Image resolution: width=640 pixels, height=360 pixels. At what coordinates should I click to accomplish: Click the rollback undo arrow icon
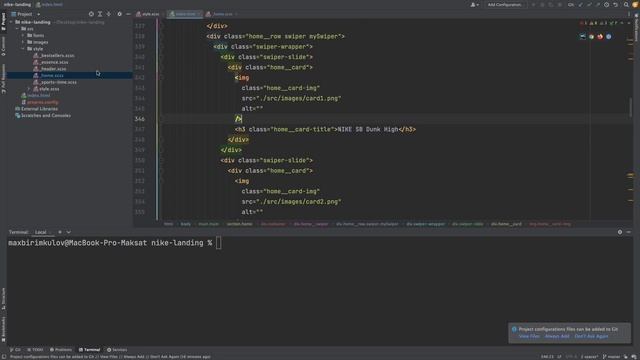[616, 5]
